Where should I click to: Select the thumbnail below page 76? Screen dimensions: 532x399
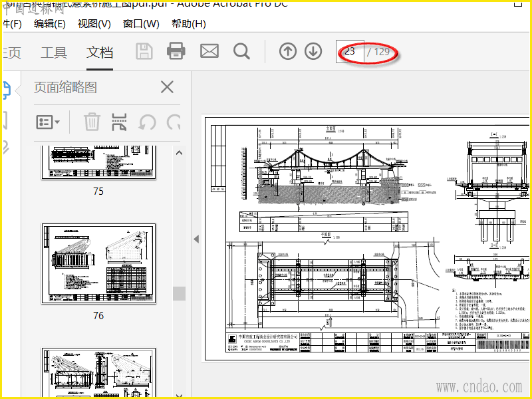98,372
